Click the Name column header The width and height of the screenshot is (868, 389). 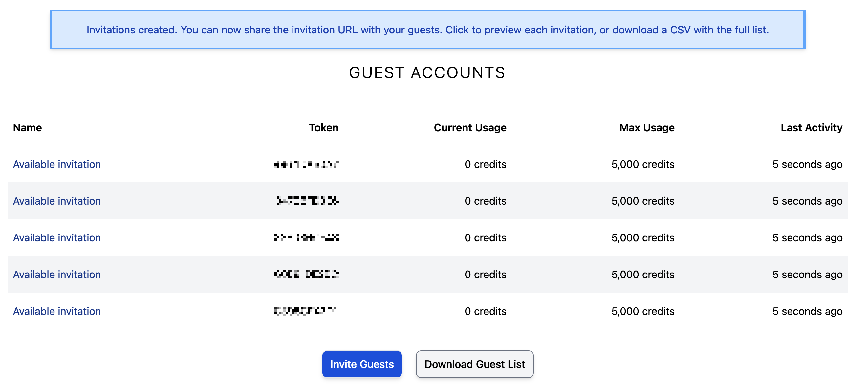tap(27, 128)
